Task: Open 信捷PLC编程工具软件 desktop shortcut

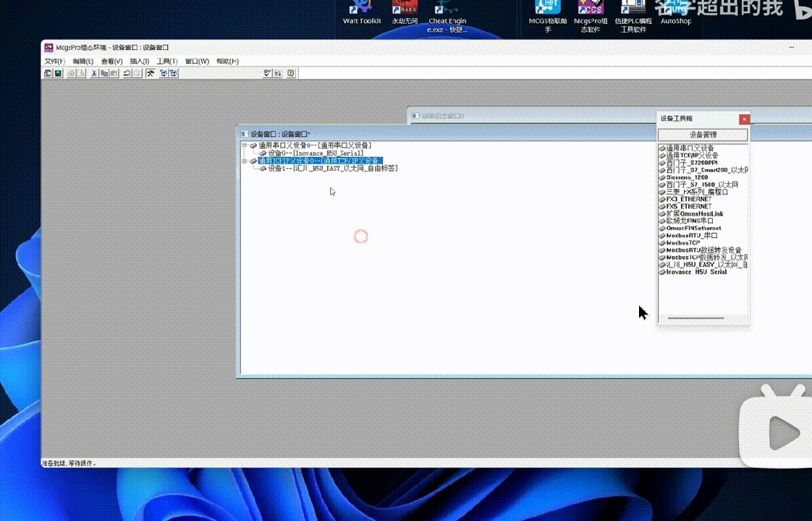Action: pos(633,17)
